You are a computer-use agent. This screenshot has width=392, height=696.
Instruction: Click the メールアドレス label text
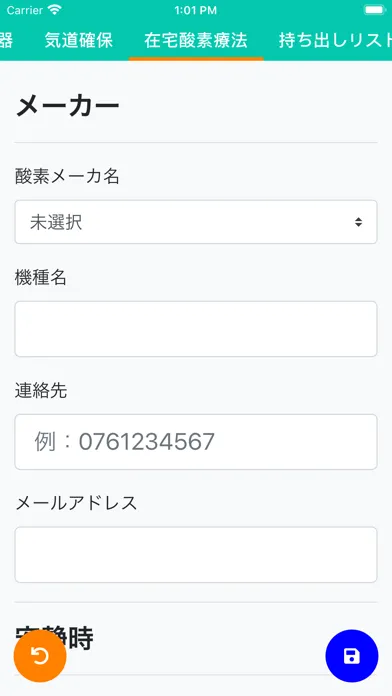[76, 503]
